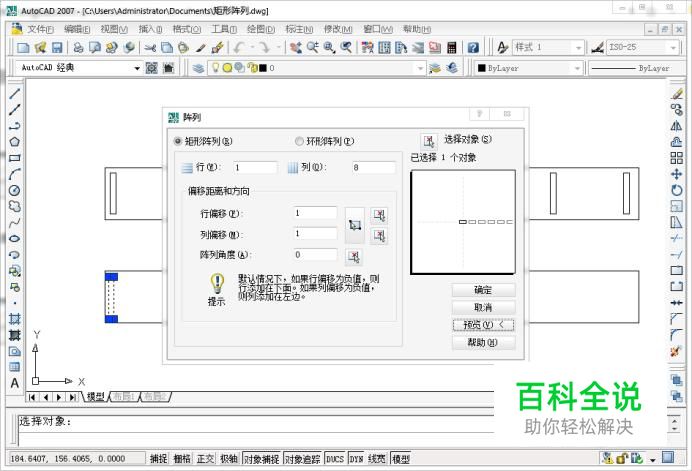Select the Polygon draw tool

pos(15,142)
